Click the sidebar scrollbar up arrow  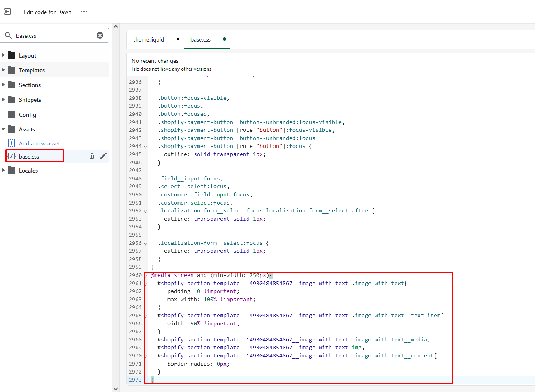pyautogui.click(x=116, y=26)
